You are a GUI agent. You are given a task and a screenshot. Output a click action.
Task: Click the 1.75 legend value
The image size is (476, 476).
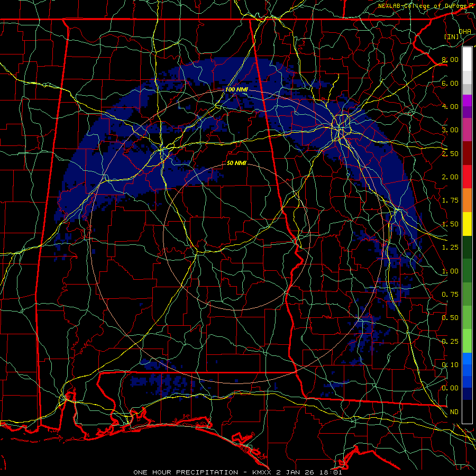click(450, 200)
